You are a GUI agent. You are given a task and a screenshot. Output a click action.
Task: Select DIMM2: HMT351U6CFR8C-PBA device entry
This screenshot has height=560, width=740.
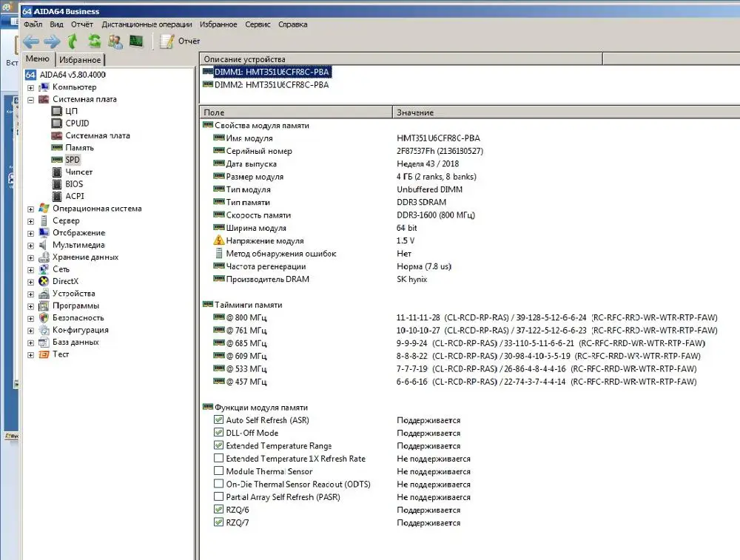click(x=271, y=85)
